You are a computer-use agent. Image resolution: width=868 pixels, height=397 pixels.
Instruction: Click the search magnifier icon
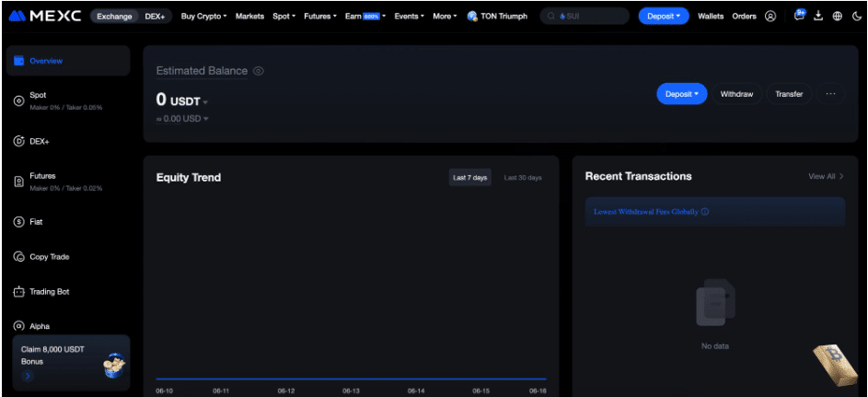tap(550, 16)
